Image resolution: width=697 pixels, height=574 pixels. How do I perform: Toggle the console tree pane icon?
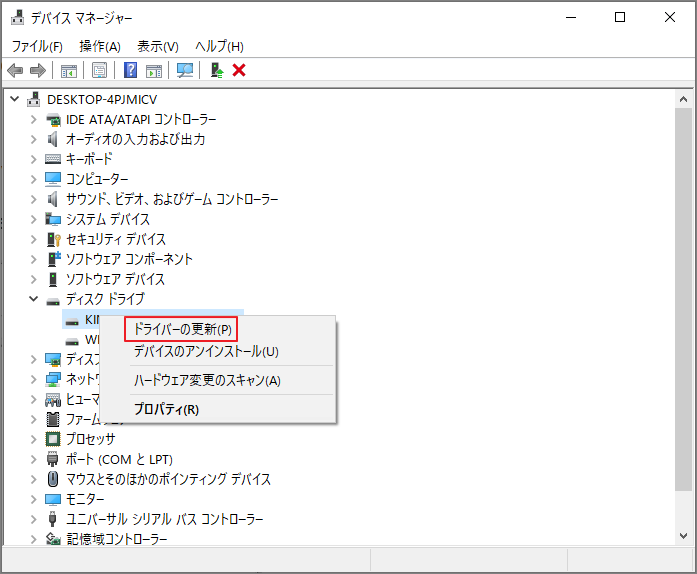[x=68, y=70]
